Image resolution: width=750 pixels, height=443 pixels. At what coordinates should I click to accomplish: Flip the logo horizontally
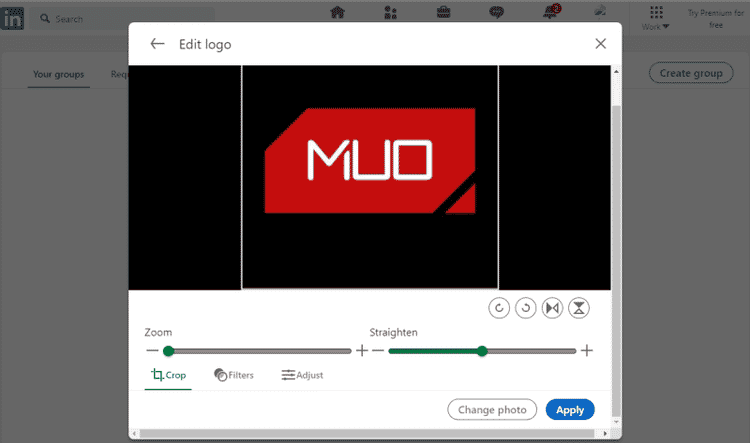point(552,308)
